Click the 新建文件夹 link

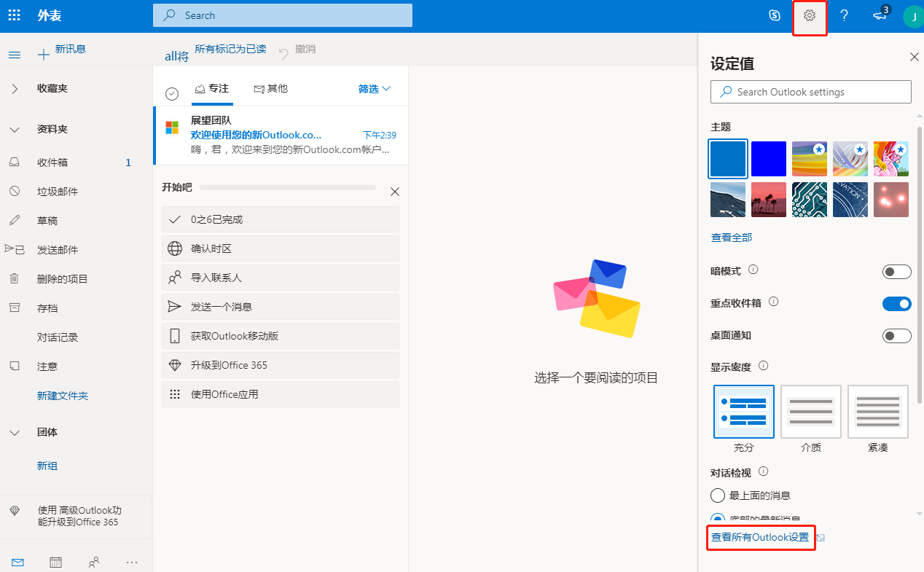(x=63, y=396)
